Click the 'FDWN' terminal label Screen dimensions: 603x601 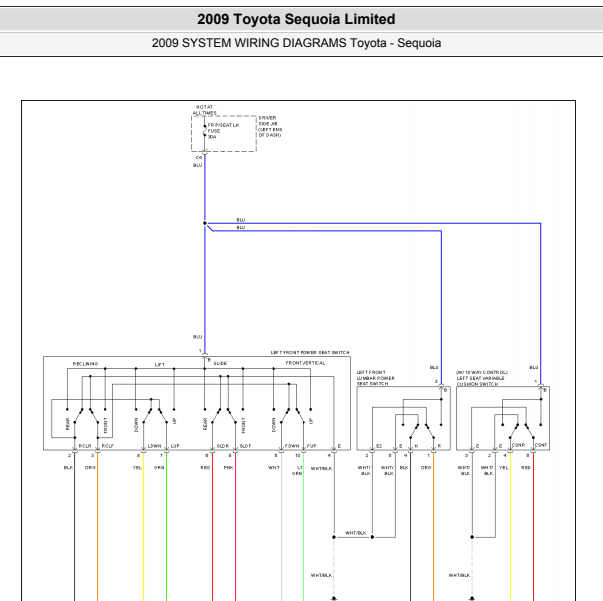[292, 446]
